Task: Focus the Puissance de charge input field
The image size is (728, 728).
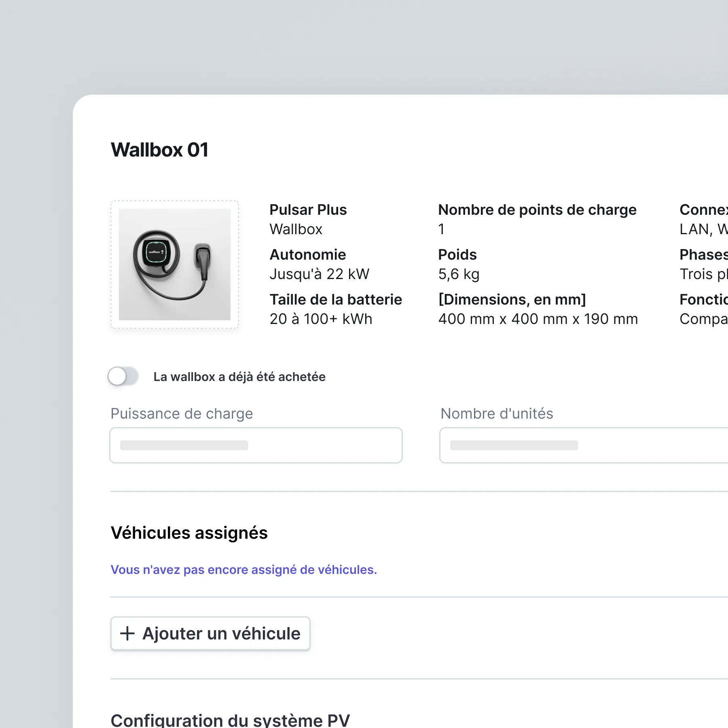Action: coord(256,445)
